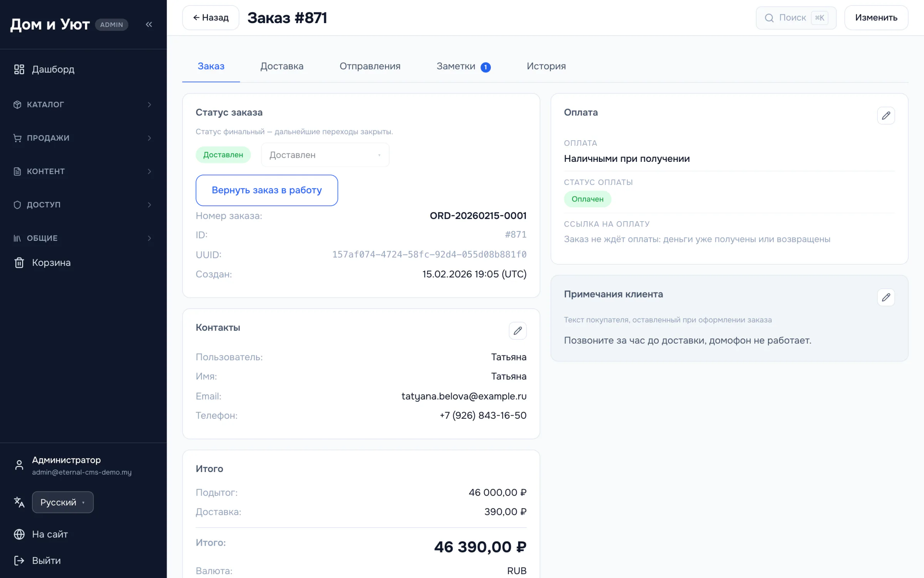Viewport: 924px width, 578px height.
Task: Open the Dashboard grid icon
Action: (x=19, y=69)
